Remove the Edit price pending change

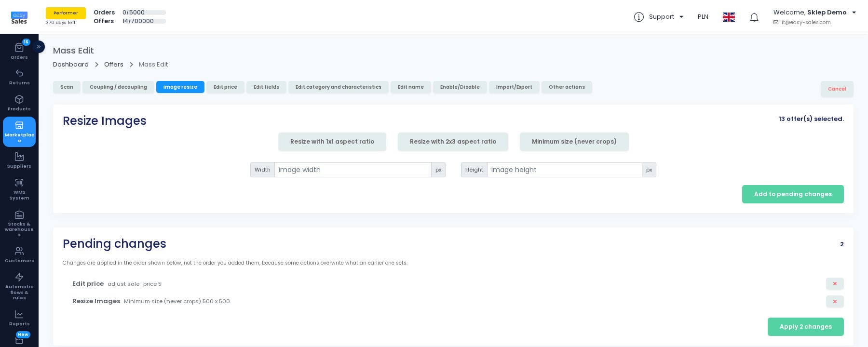[x=835, y=284]
